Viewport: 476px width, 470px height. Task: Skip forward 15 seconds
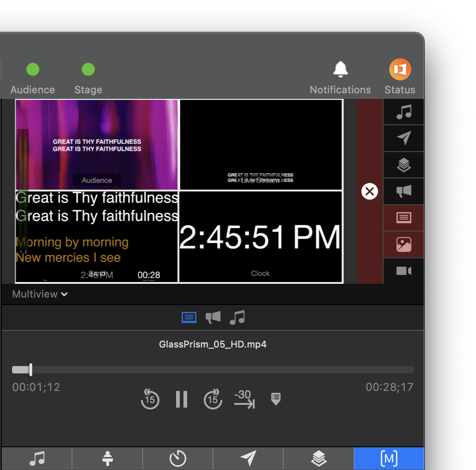[x=213, y=399]
